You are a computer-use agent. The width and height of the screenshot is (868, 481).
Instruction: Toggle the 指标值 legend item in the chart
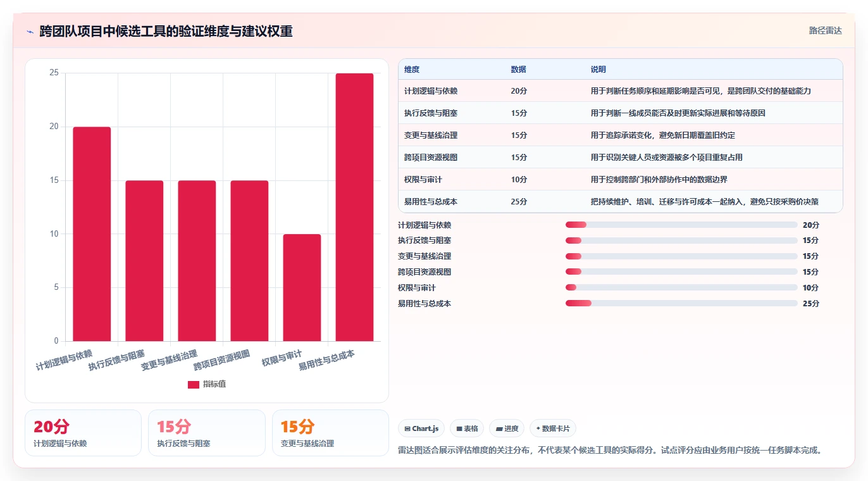tap(207, 384)
